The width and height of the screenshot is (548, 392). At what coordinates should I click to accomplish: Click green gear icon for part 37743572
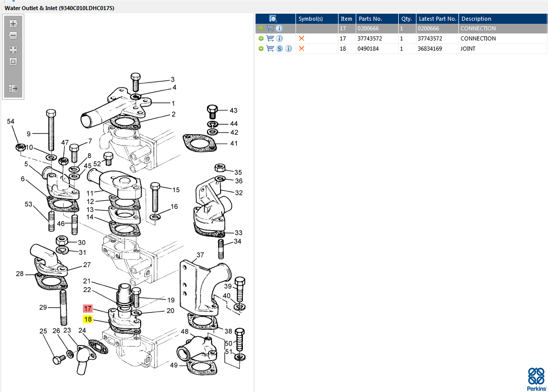click(x=261, y=38)
